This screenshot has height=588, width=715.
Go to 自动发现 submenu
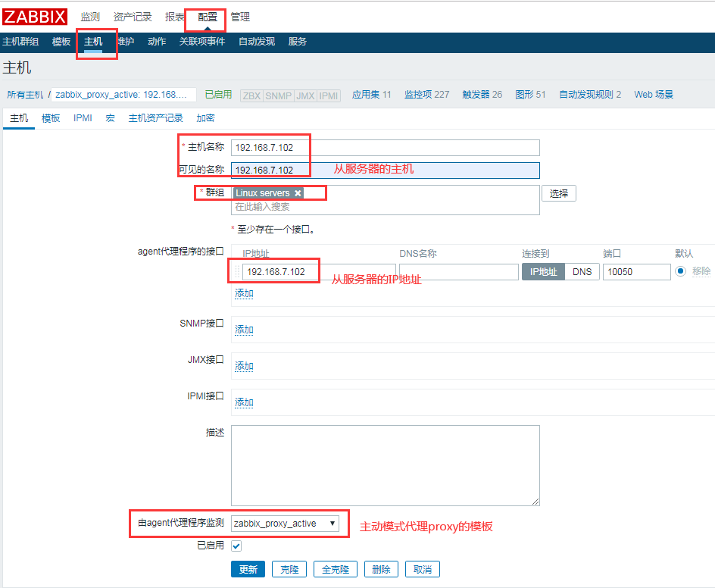point(257,42)
